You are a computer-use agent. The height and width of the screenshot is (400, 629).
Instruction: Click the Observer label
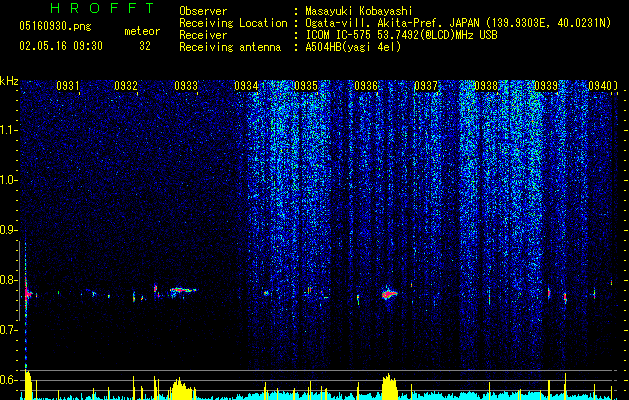(203, 11)
